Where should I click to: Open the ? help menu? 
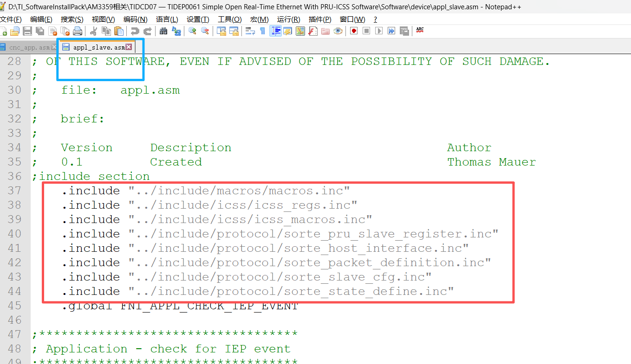pos(375,19)
